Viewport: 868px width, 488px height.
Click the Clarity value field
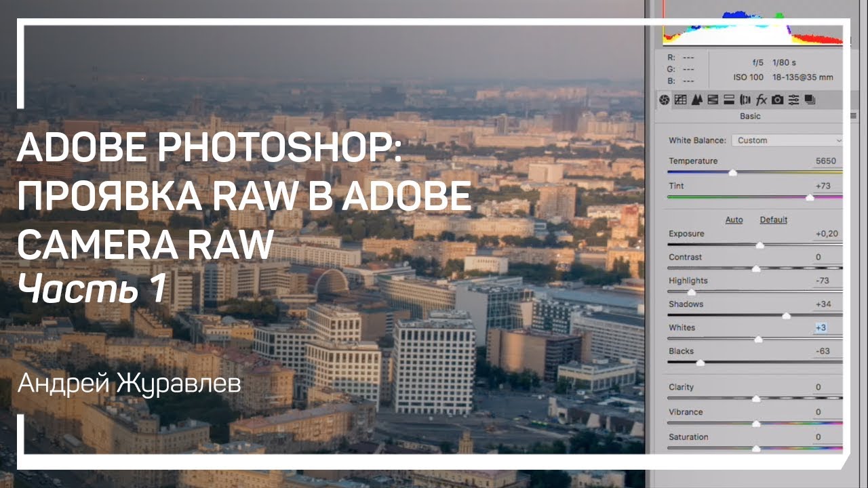[827, 388]
